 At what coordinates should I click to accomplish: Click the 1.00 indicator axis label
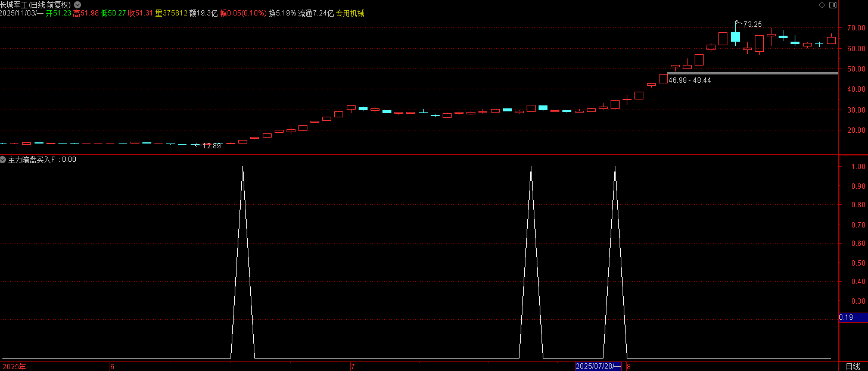tap(858, 167)
